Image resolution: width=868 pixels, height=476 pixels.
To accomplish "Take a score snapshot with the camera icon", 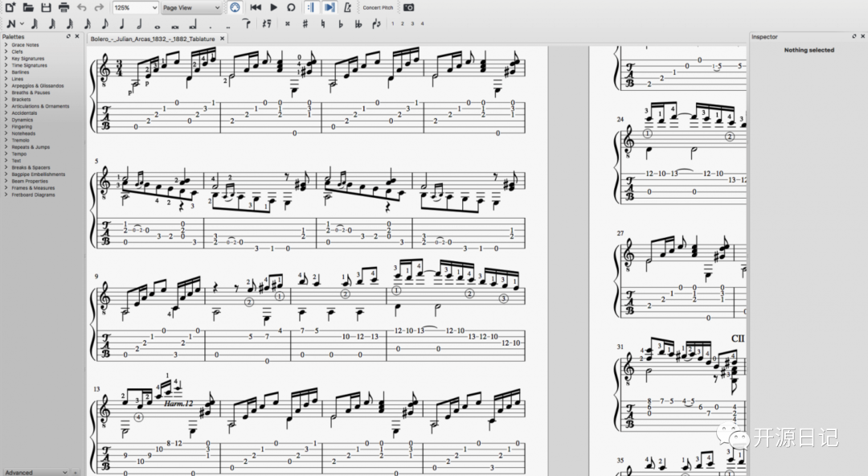I will 408,8.
